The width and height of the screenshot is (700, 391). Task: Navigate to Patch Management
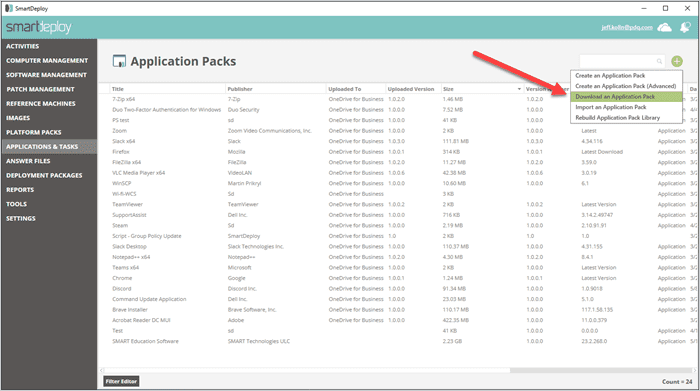point(40,89)
